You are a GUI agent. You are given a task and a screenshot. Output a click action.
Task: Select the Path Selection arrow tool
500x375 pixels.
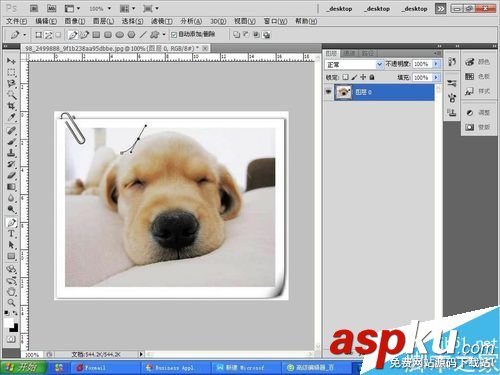click(x=11, y=245)
